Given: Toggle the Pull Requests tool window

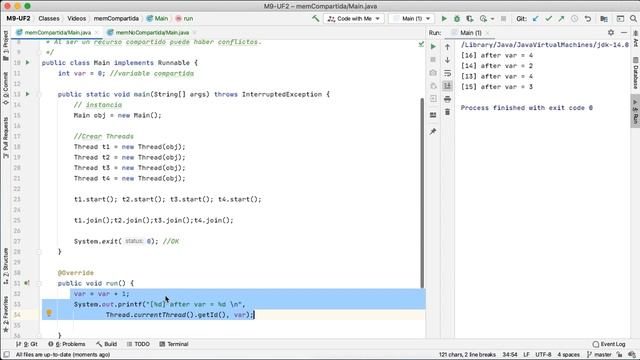Looking at the screenshot, I should 5,137.
